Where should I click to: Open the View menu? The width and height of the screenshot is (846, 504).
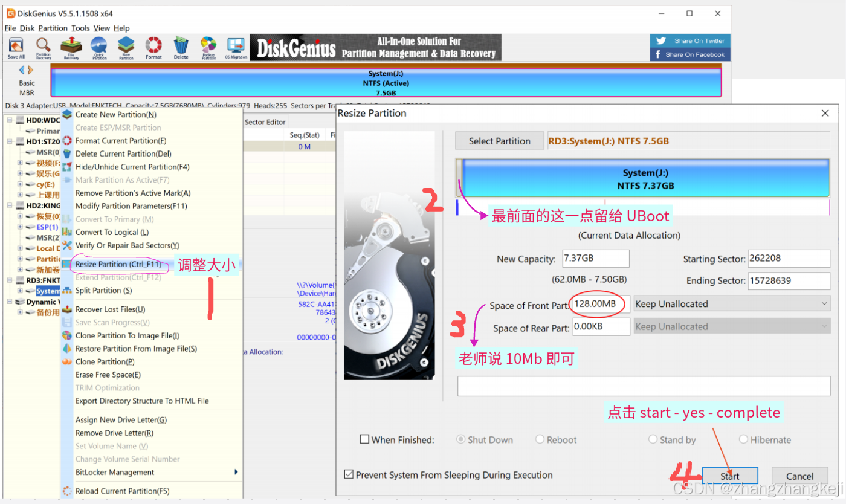point(102,28)
